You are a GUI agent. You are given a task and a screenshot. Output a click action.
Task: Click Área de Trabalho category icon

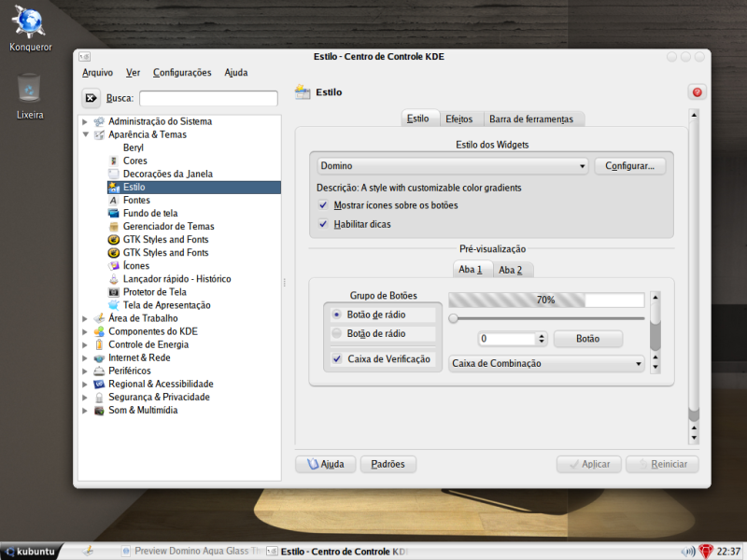tap(99, 318)
